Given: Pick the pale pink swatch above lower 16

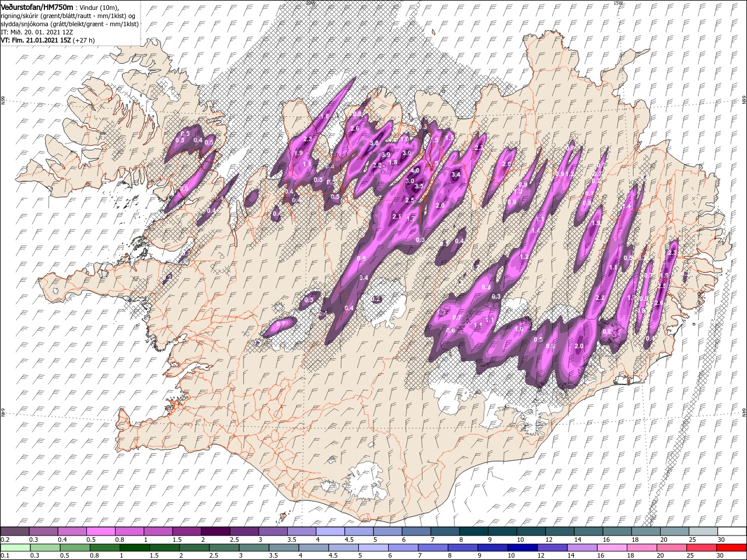Looking at the screenshot, I should click(x=612, y=548).
